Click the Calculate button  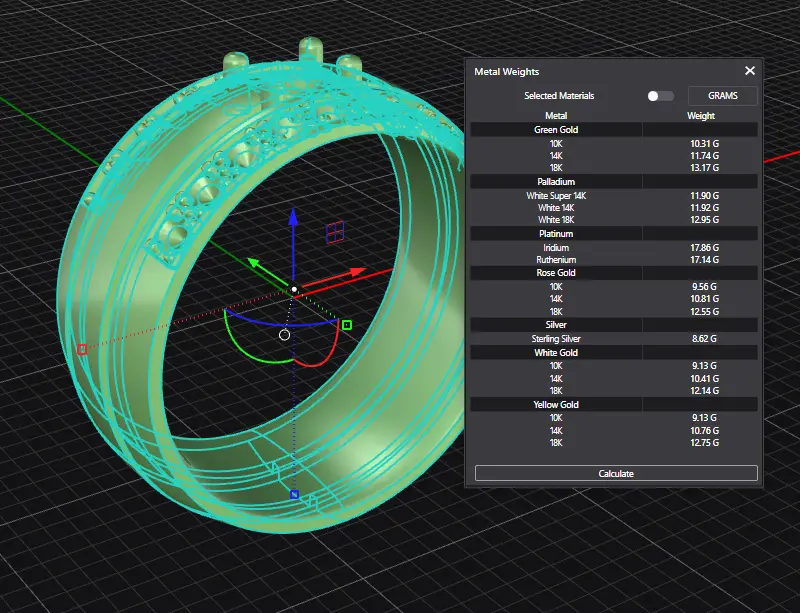(x=616, y=473)
